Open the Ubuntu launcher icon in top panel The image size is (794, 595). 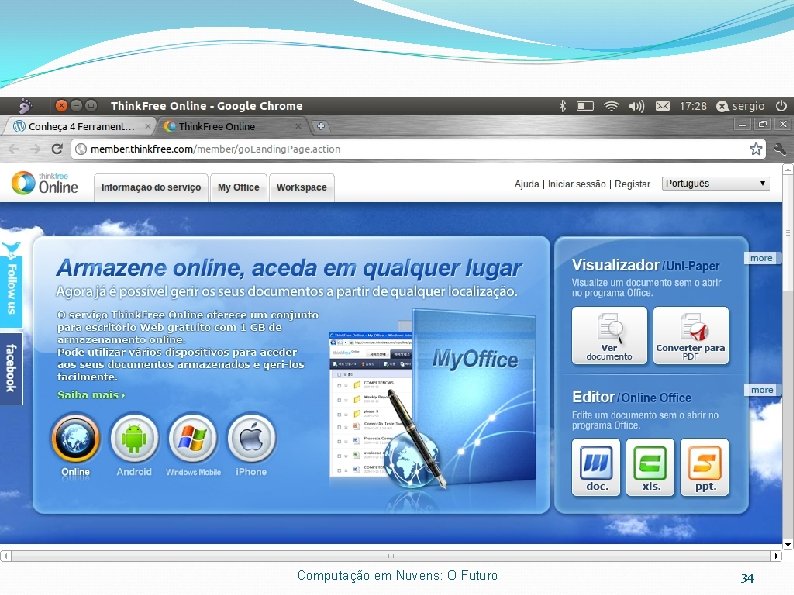pyautogui.click(x=25, y=106)
